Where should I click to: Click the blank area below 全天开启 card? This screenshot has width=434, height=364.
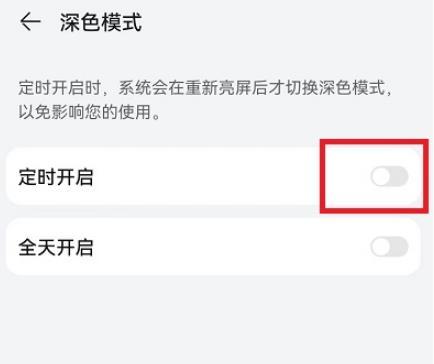217,320
